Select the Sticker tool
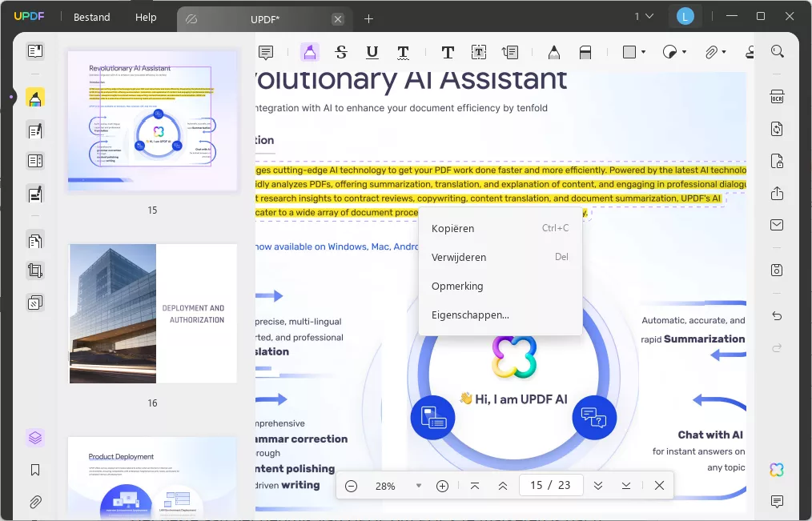Screen dimensions: 812x521 pos(669,52)
